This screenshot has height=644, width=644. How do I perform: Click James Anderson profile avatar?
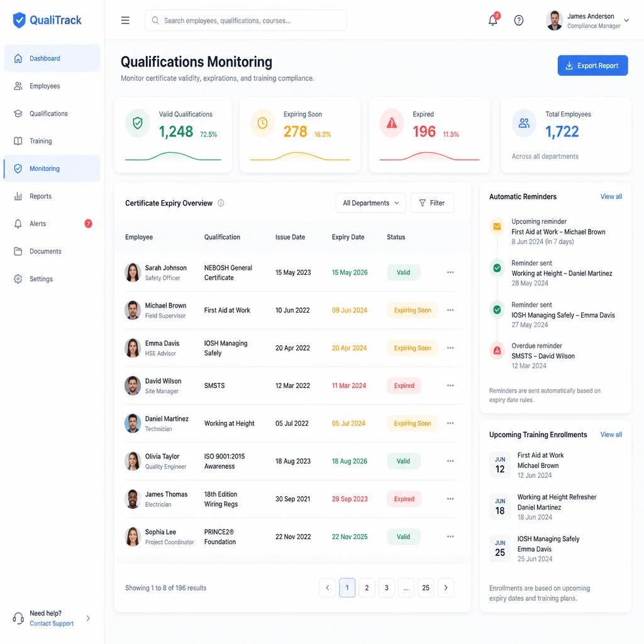tap(555, 20)
